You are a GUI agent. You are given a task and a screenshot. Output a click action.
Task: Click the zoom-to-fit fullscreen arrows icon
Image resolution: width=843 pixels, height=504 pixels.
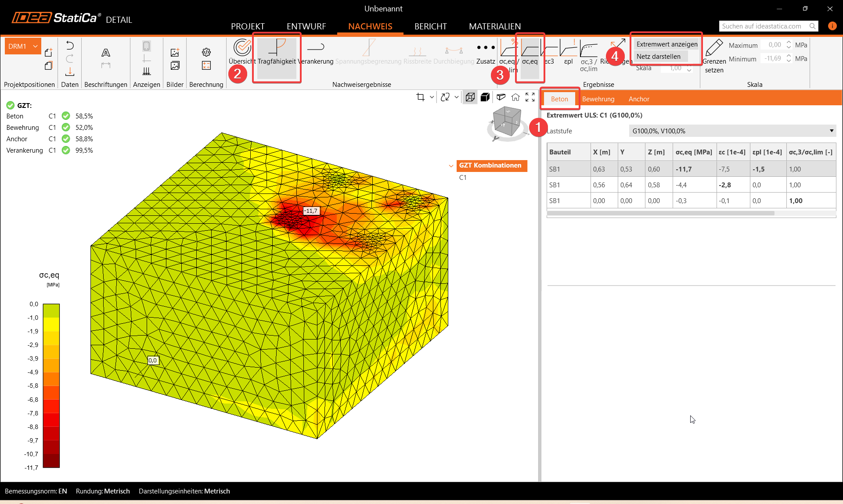pyautogui.click(x=530, y=97)
